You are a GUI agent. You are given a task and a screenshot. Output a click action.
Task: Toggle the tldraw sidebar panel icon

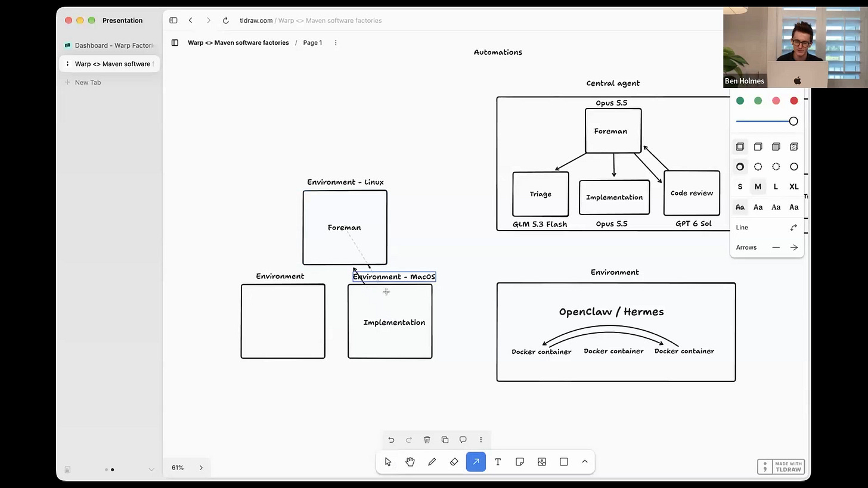[175, 43]
